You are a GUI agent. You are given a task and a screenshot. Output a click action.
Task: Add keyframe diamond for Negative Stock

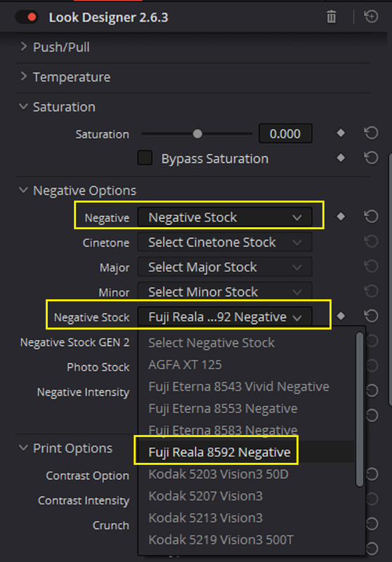341,316
